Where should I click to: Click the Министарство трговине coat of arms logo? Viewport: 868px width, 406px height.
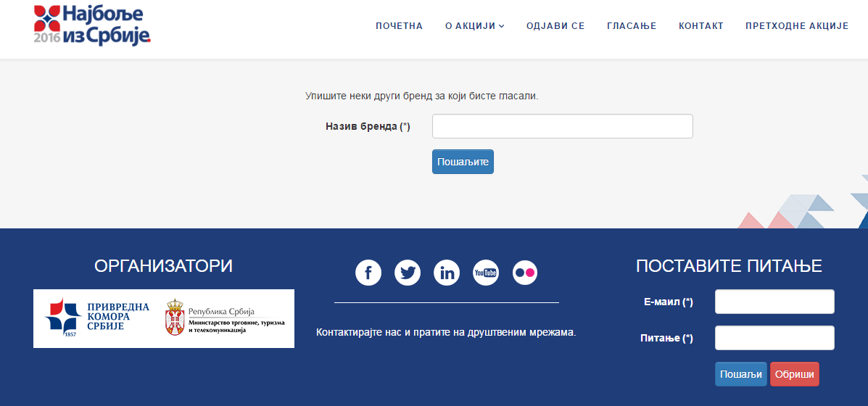click(x=175, y=318)
